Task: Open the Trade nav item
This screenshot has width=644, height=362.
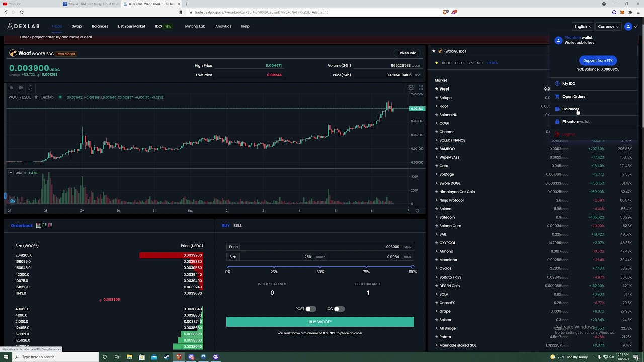Action: coord(57,26)
